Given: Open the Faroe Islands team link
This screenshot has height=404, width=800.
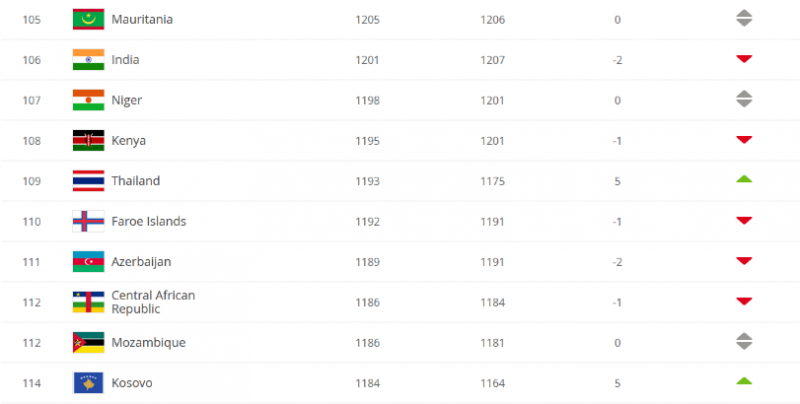Looking at the screenshot, I should (x=147, y=221).
